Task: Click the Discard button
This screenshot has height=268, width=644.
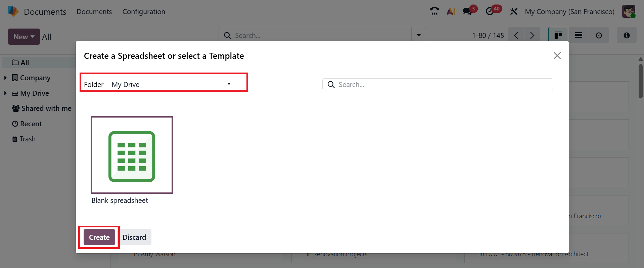Action: 134,237
